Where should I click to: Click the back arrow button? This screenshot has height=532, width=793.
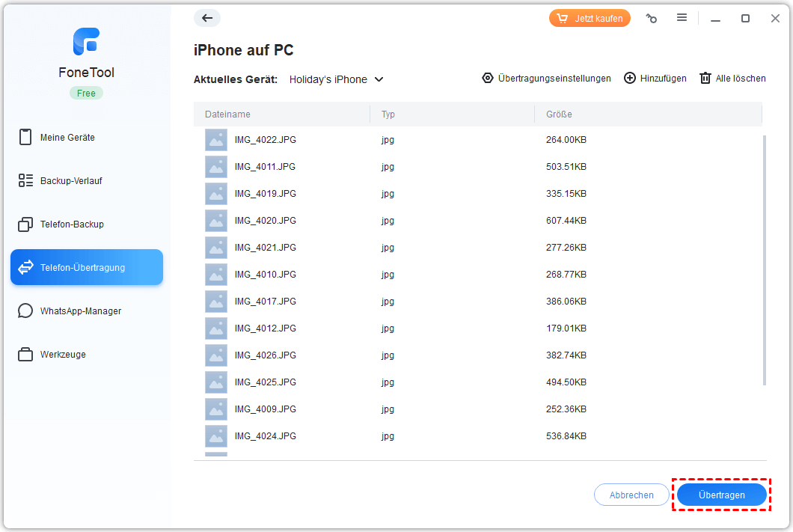pyautogui.click(x=207, y=19)
